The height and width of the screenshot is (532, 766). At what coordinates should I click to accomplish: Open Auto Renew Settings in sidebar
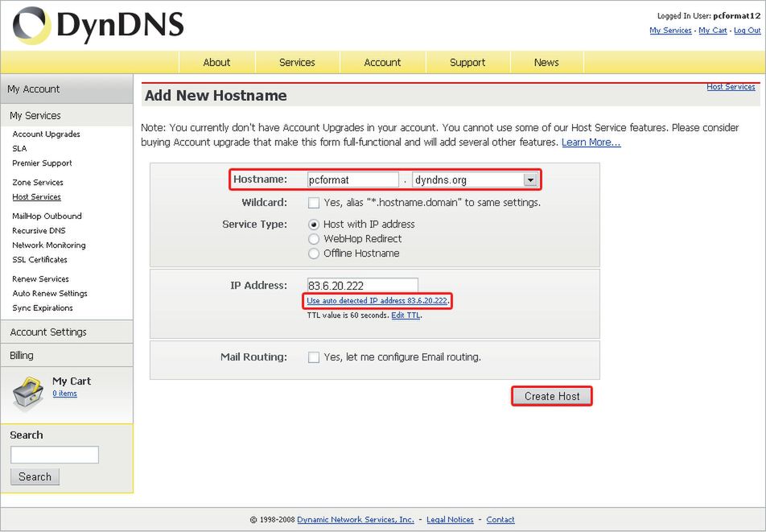pos(50,294)
